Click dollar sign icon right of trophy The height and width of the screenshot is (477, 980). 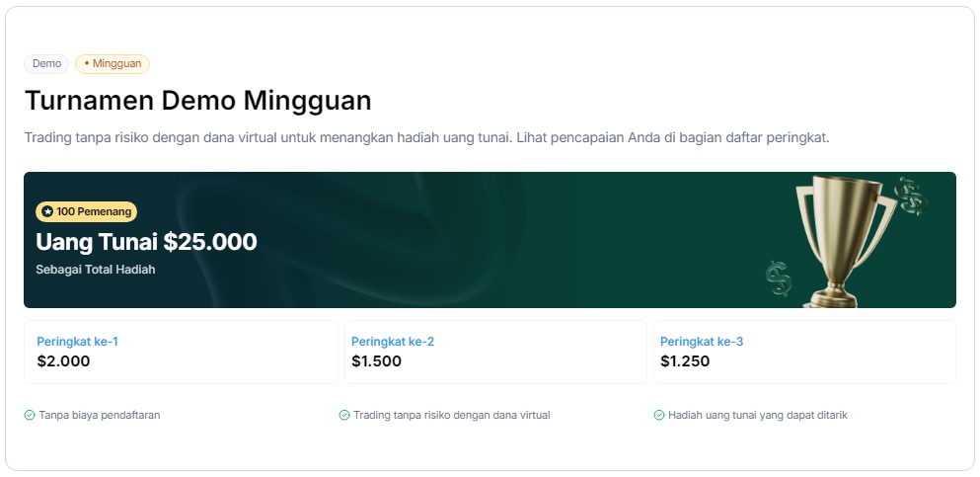click(x=910, y=196)
